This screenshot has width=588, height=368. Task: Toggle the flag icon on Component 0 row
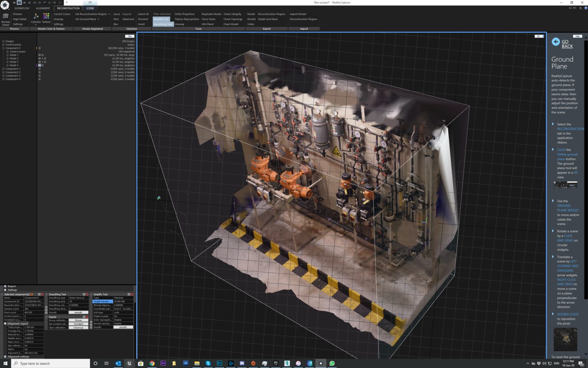tap(40, 48)
